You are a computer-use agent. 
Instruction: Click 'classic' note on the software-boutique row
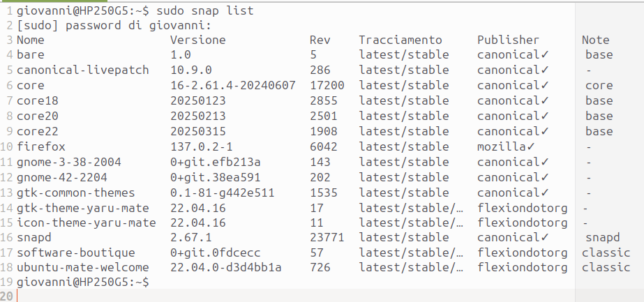[606, 252]
